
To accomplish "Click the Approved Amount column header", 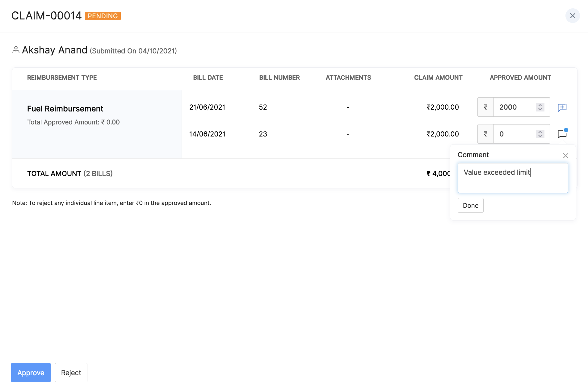I will [x=520, y=78].
